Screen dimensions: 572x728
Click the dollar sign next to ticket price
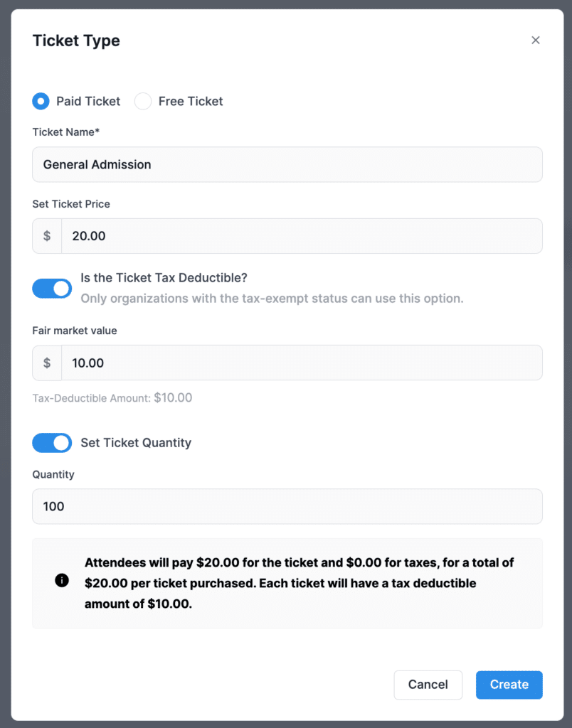tap(46, 235)
